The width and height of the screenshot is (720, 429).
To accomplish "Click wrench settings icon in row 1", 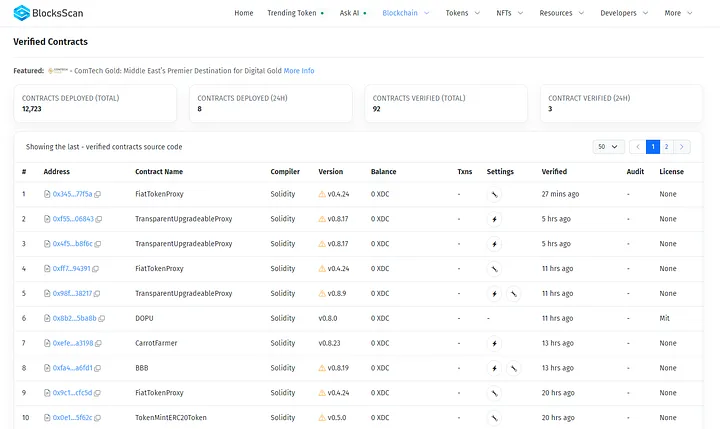I will click(x=494, y=194).
